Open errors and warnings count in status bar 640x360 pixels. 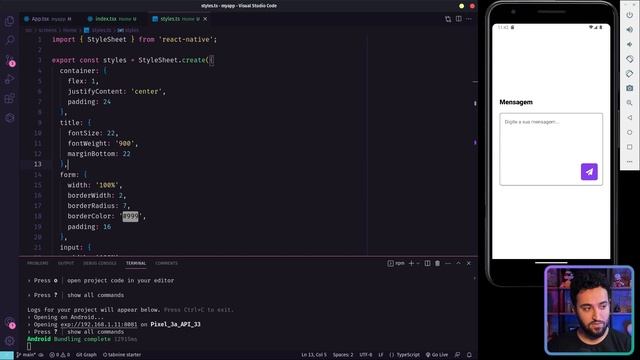[x=60, y=355]
